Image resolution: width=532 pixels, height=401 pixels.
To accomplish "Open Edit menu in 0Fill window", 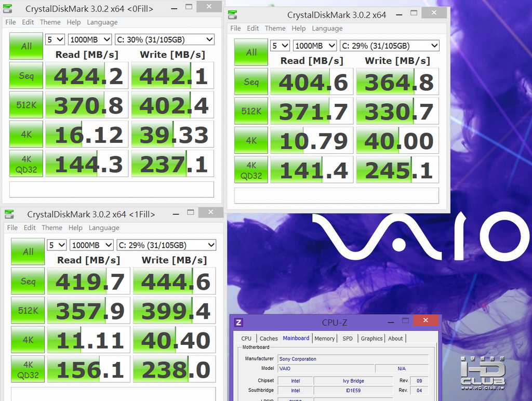I will (x=28, y=22).
